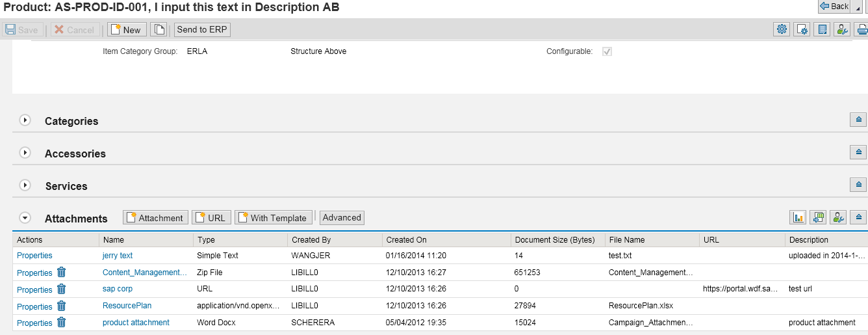Toggle the Configurable checkbox
The height and width of the screenshot is (335, 868).
pyautogui.click(x=607, y=51)
